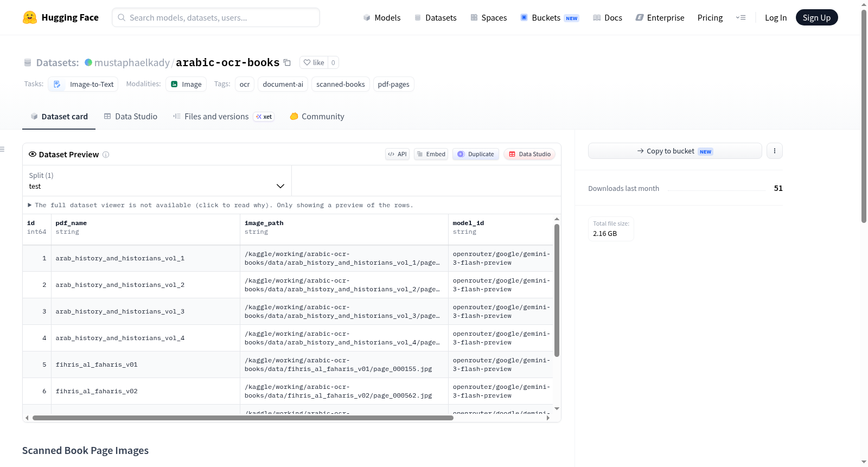The width and height of the screenshot is (868, 467).
Task: Select the Image modality tag
Action: [186, 84]
